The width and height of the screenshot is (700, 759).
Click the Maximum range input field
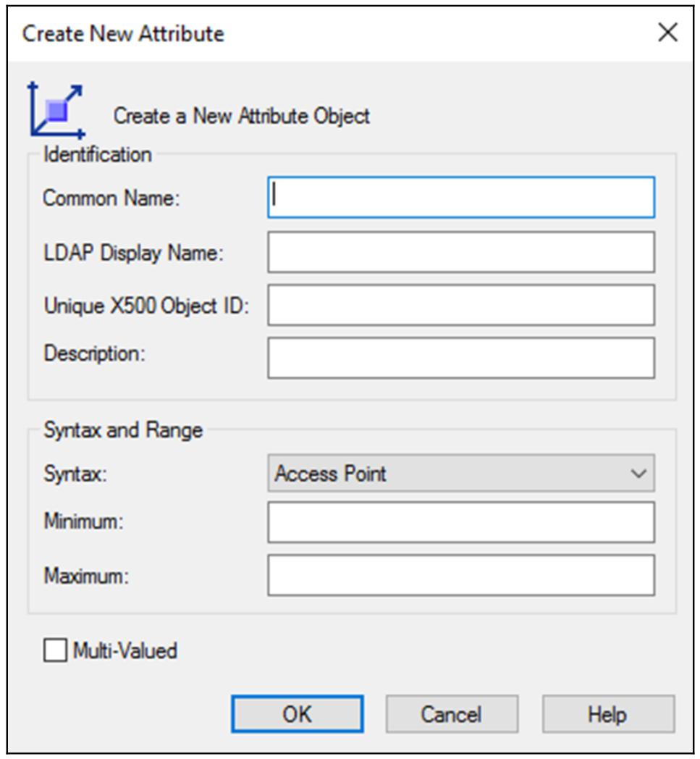coord(460,576)
